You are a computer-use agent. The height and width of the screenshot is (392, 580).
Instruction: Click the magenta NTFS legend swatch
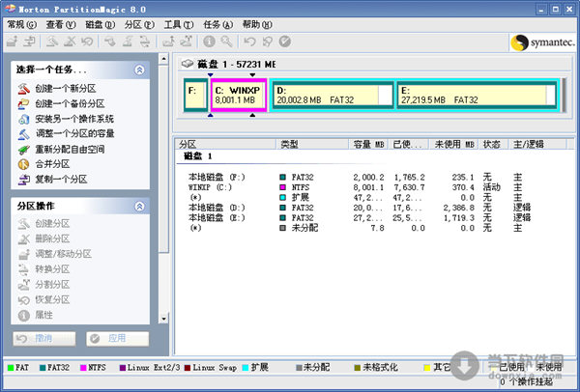[x=83, y=368]
